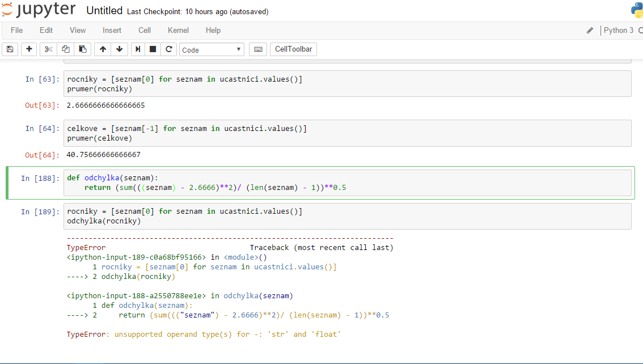The image size is (643, 364).
Task: Move selected cell up
Action: click(x=103, y=49)
